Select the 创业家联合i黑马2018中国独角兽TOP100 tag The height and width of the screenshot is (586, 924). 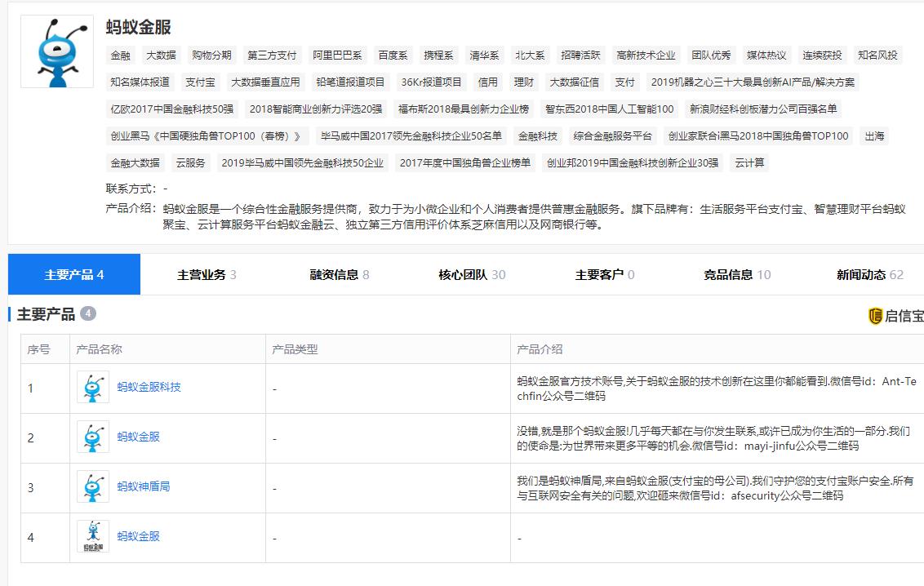[758, 136]
